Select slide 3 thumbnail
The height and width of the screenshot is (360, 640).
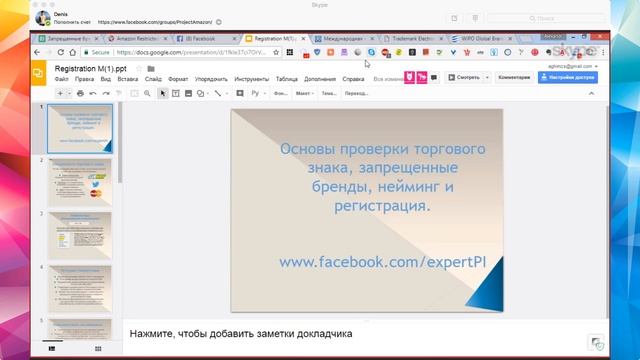click(x=80, y=236)
